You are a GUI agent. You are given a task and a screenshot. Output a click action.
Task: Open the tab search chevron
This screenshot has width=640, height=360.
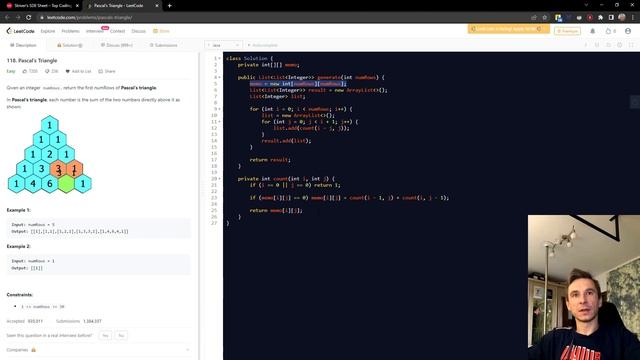pyautogui.click(x=586, y=5)
